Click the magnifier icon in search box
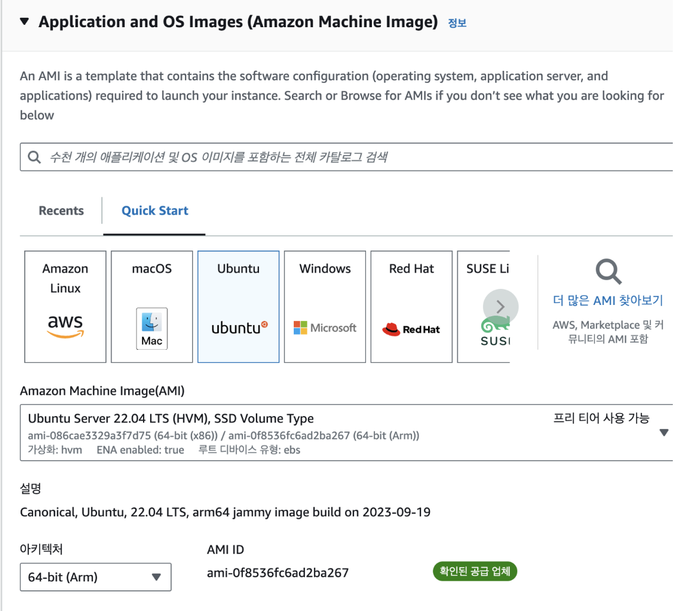 [34, 157]
